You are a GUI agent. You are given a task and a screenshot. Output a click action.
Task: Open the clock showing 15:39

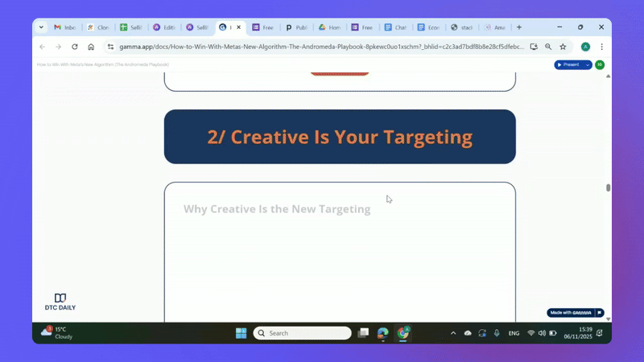[578, 333]
